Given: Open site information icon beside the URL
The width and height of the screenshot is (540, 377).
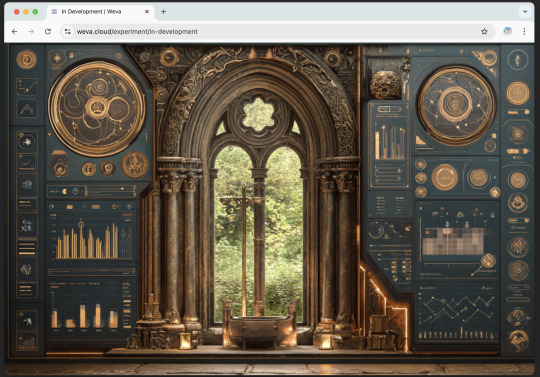Looking at the screenshot, I should tap(68, 31).
